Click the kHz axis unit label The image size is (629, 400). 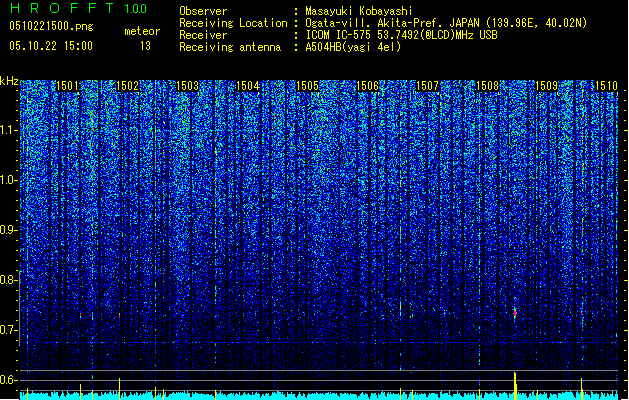(x=9, y=81)
